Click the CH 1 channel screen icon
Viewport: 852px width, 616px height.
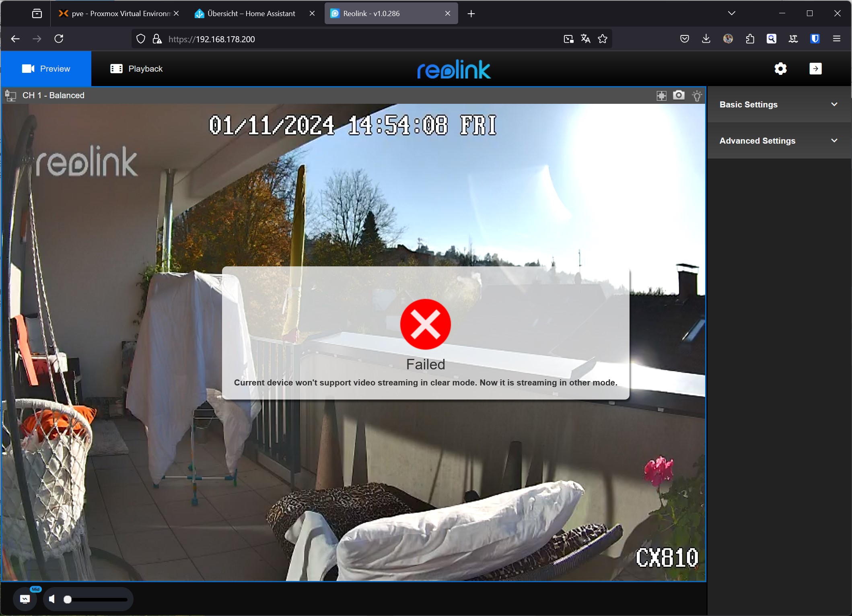click(x=10, y=96)
